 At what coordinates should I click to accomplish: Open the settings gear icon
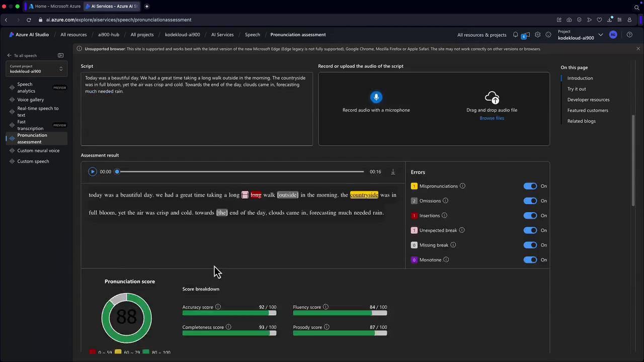537,35
